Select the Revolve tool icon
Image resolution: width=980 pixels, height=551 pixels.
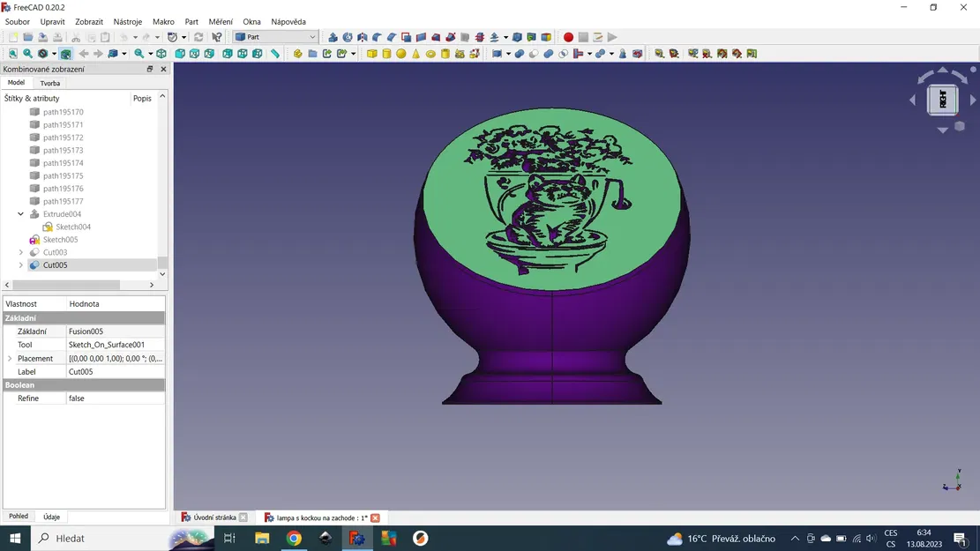348,37
